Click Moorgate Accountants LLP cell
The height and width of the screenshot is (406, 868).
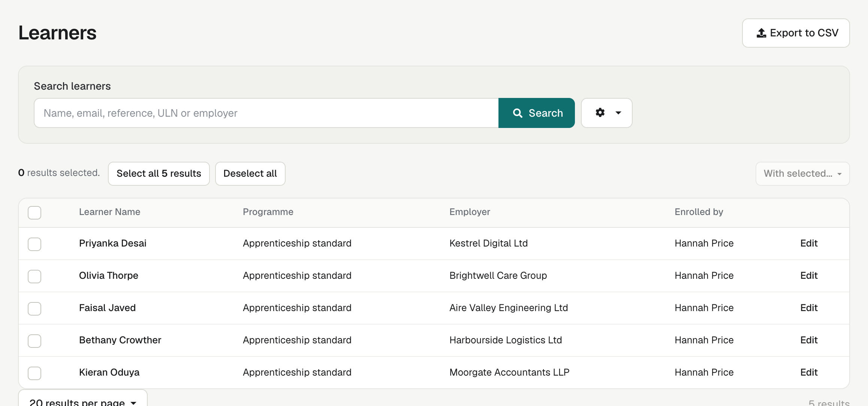click(x=509, y=372)
